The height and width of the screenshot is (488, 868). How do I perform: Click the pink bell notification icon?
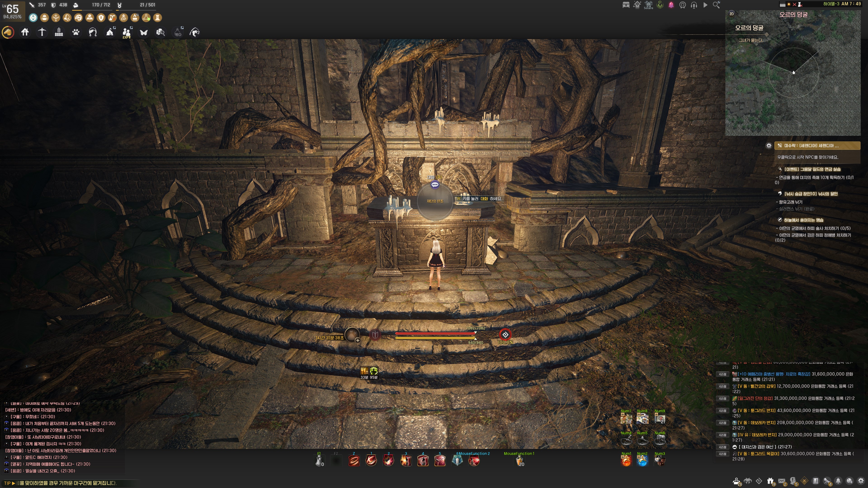click(x=671, y=5)
